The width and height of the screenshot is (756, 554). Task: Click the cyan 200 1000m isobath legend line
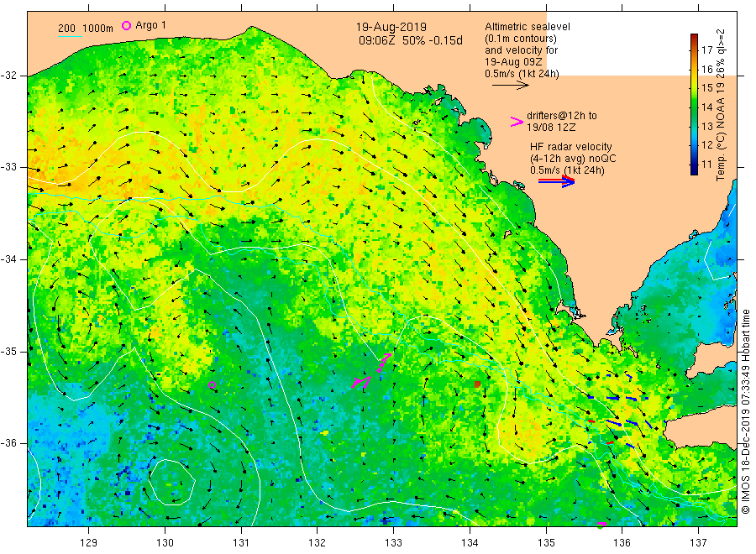click(70, 37)
